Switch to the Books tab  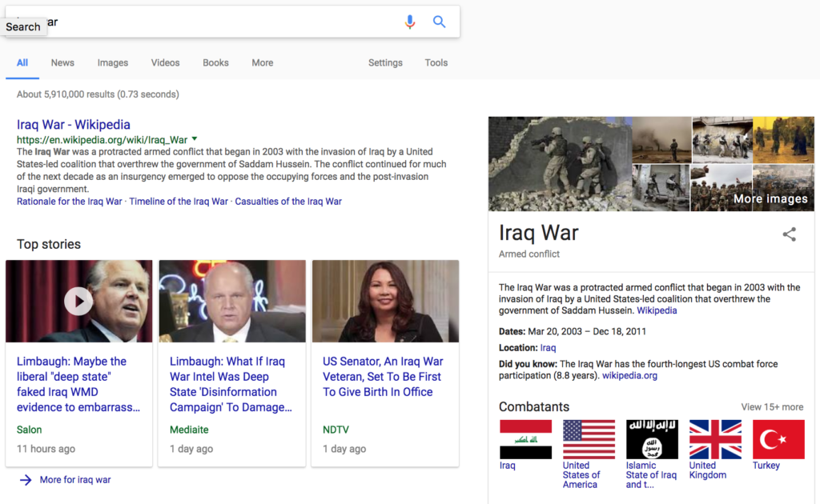[215, 62]
